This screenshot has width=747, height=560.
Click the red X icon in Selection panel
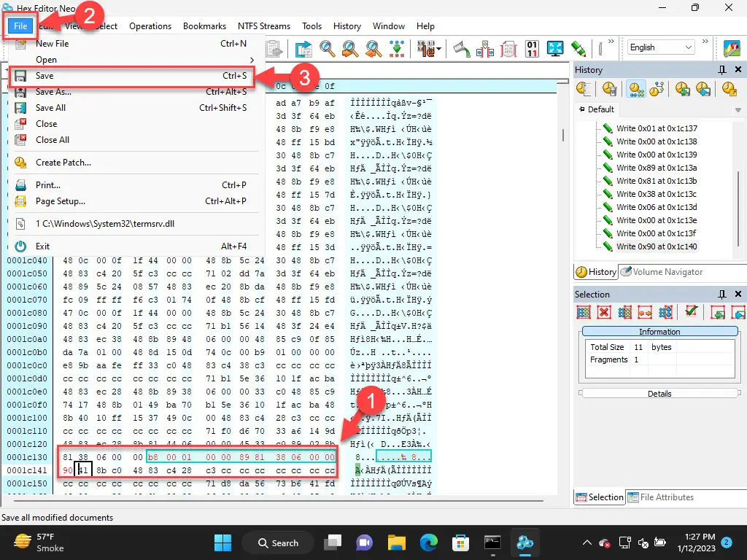pos(604,312)
